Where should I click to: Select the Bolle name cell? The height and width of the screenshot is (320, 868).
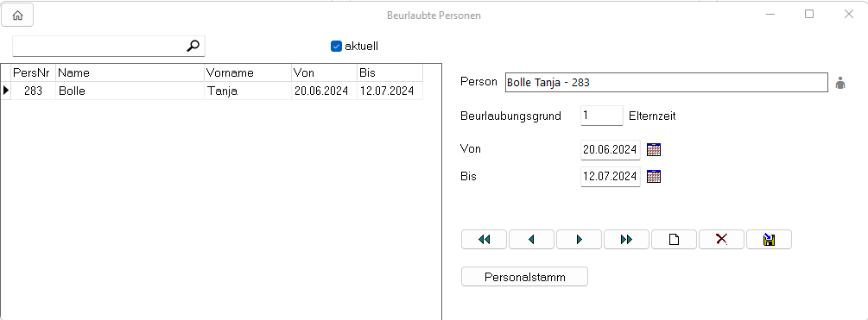coord(130,91)
